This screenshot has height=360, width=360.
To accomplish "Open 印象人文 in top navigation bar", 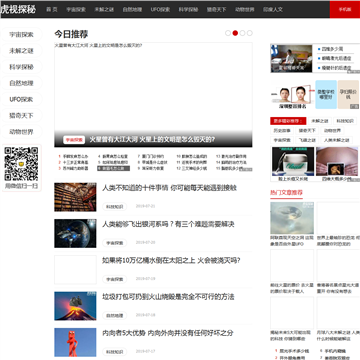I will coord(273,9).
